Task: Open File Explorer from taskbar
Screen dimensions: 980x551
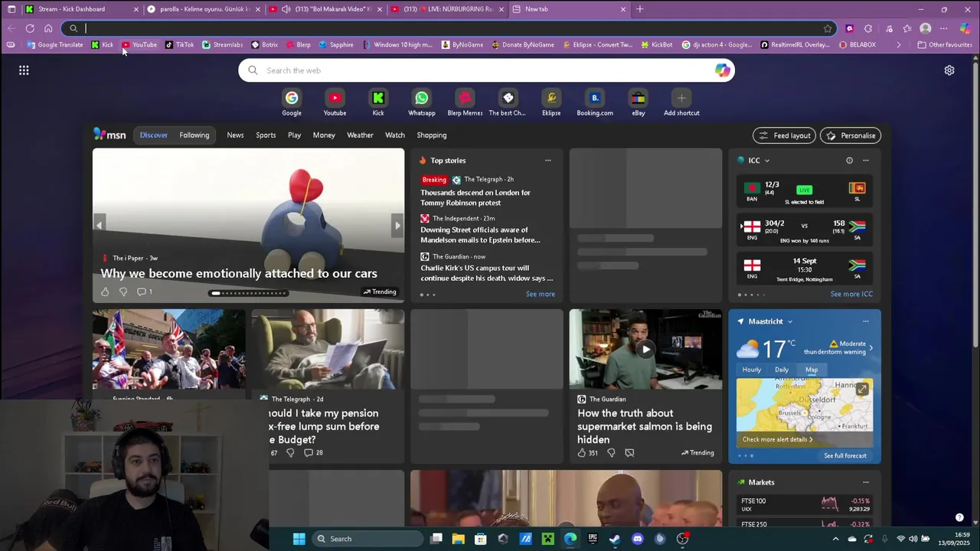Action: (458, 539)
